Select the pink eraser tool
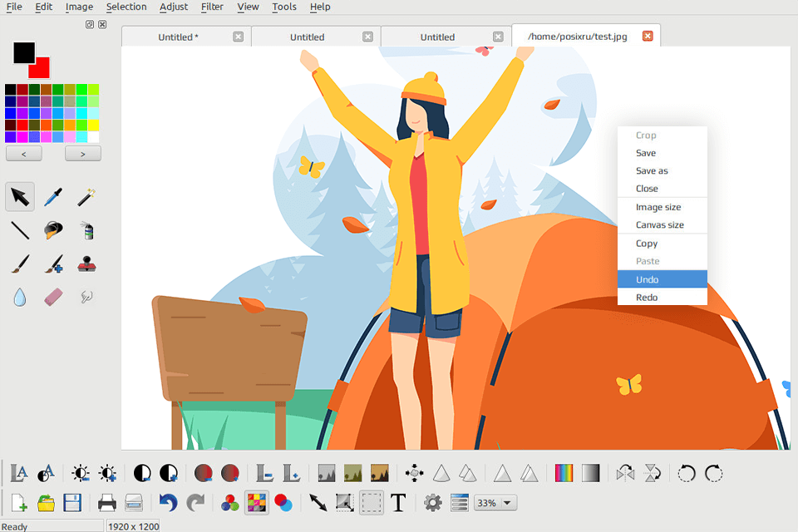The width and height of the screenshot is (798, 532). click(x=53, y=298)
